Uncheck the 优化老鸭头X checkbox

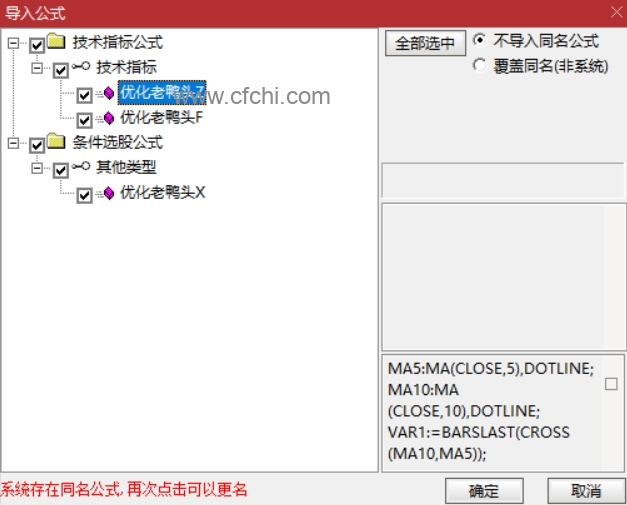[x=84, y=196]
